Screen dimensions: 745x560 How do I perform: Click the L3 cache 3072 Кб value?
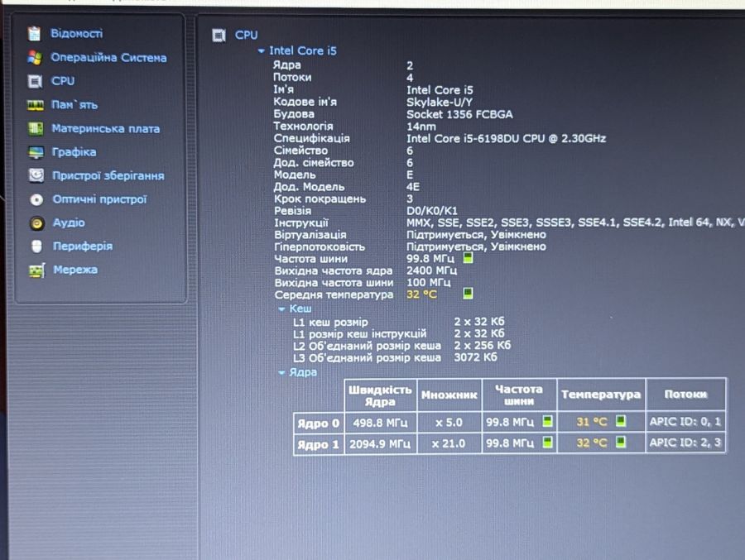coord(475,357)
